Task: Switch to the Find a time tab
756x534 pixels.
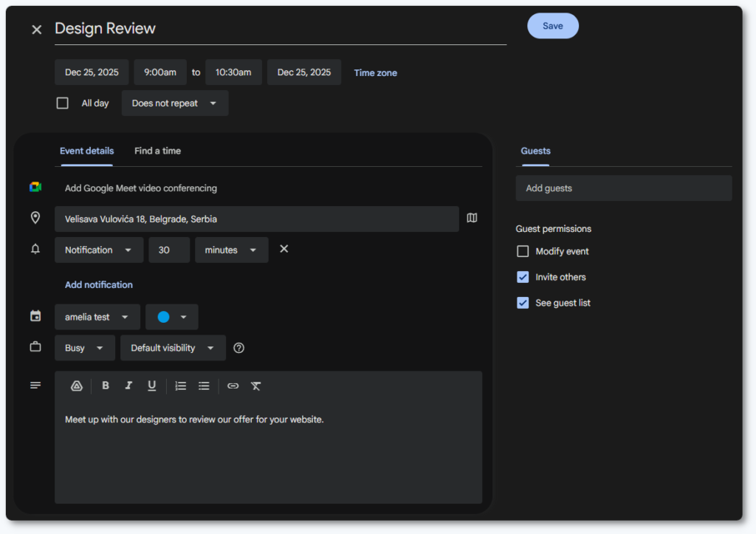Action: 157,151
